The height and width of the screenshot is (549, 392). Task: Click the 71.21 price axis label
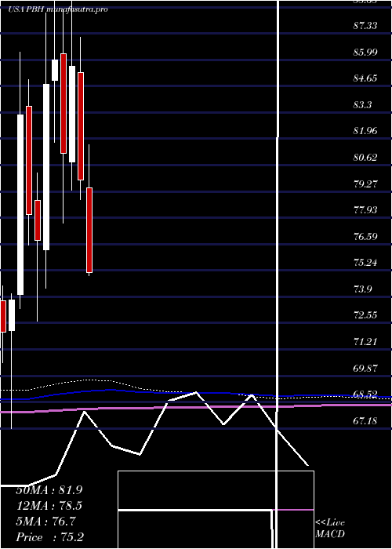(x=365, y=341)
